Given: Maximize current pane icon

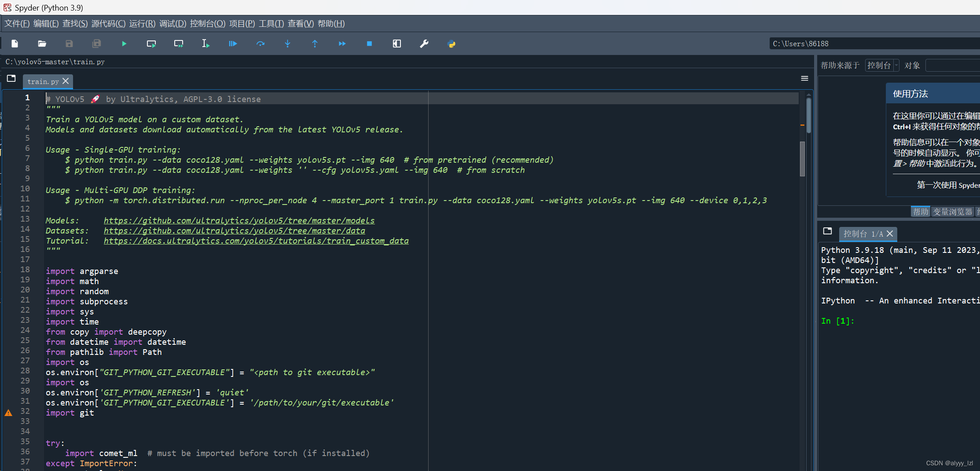Looking at the screenshot, I should click(397, 44).
